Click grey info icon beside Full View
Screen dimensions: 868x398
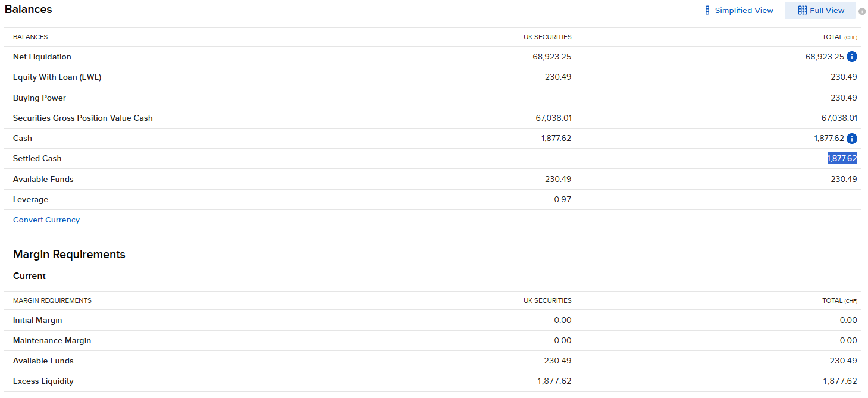[x=862, y=11]
